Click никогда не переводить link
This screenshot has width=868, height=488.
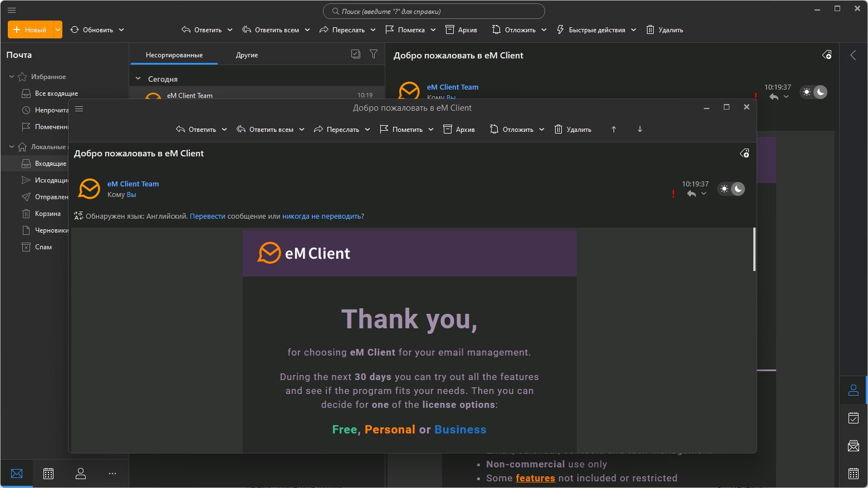click(x=322, y=216)
